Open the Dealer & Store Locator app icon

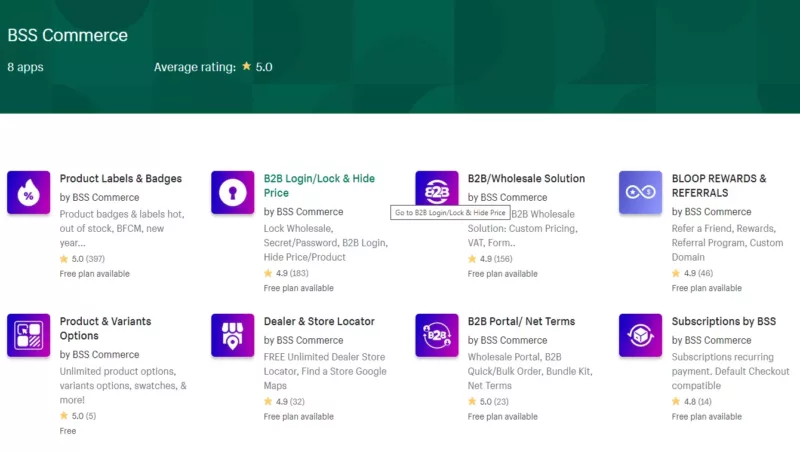point(233,335)
